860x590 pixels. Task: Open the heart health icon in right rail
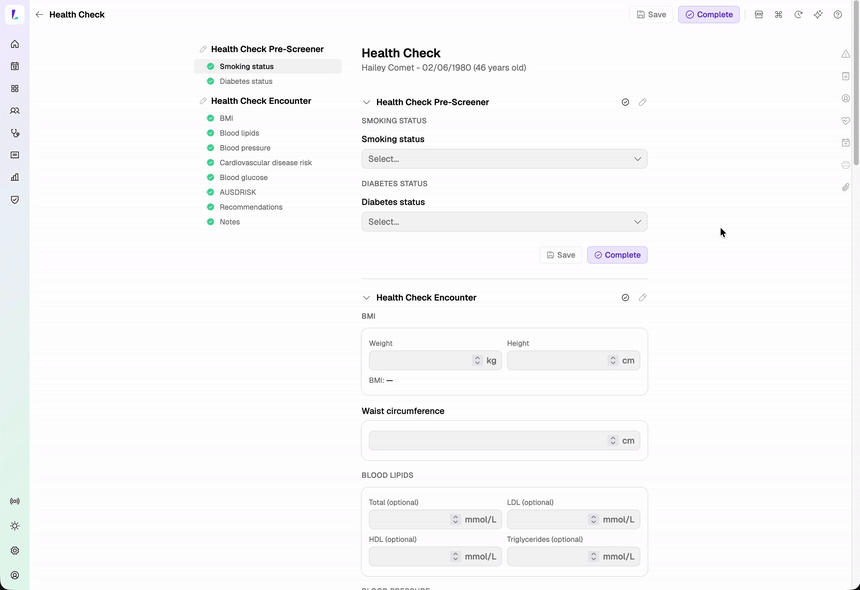click(x=846, y=121)
